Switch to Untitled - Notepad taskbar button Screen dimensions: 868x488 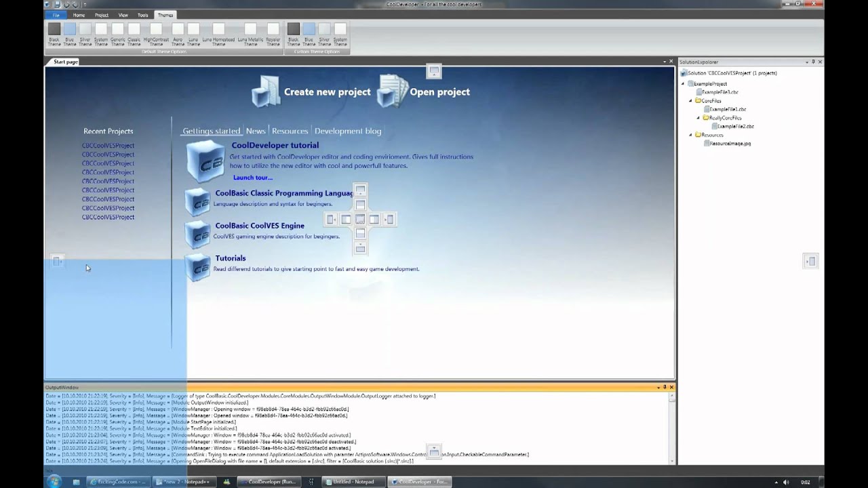(x=353, y=482)
